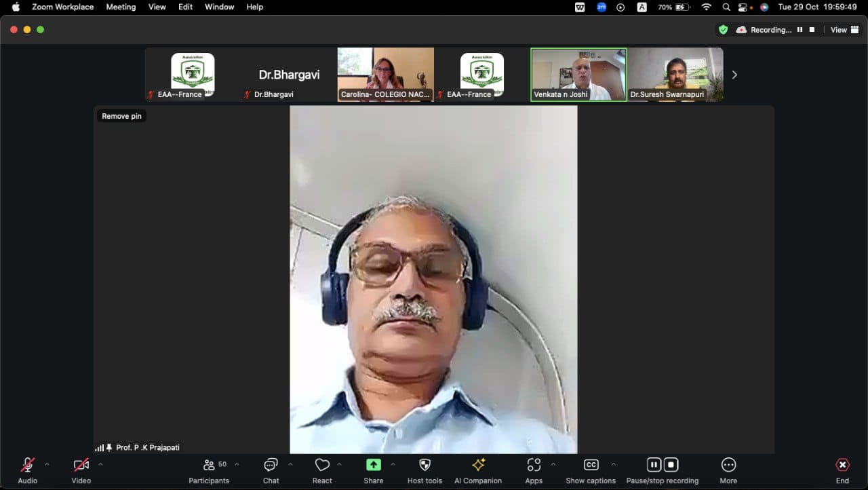Unmute the microphone with Audio
This screenshot has width=868, height=490.
click(x=28, y=466)
